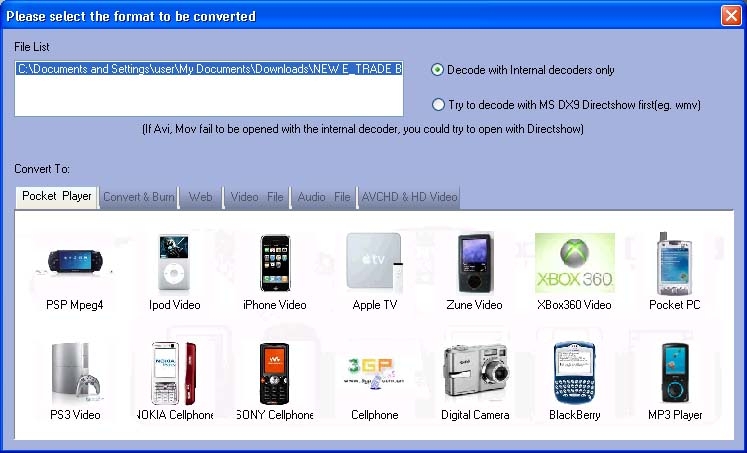Viewport: 747px width, 453px height.
Task: Close the format selection dialog
Action: (731, 16)
